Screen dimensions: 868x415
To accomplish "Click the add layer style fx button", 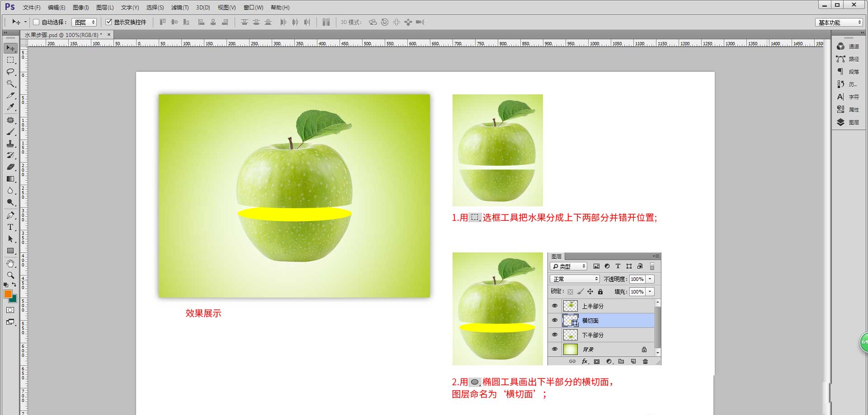I will coord(585,361).
